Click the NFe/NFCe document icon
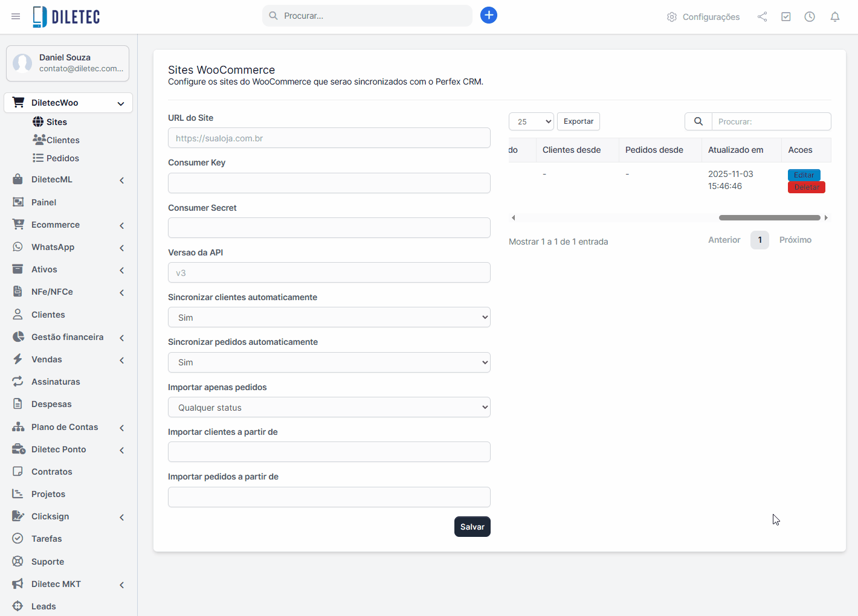This screenshot has height=616, width=858. [x=18, y=292]
